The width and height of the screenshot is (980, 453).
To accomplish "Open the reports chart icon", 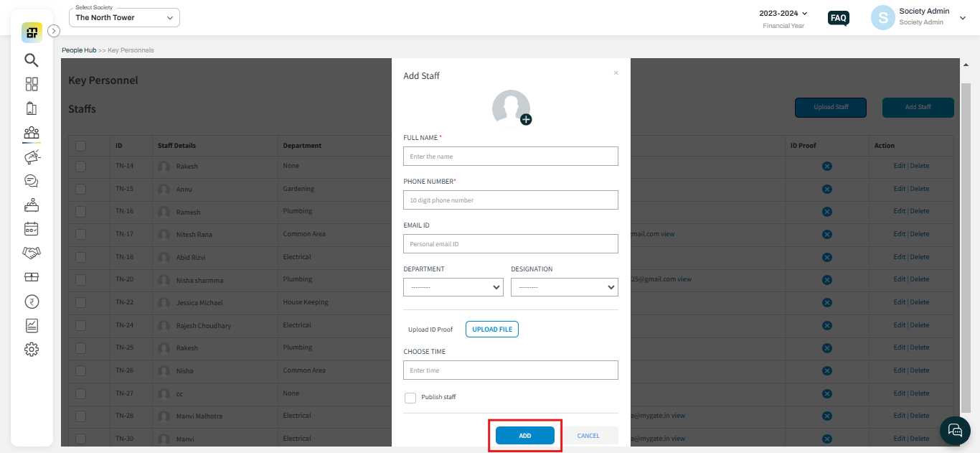I will pos(32,325).
